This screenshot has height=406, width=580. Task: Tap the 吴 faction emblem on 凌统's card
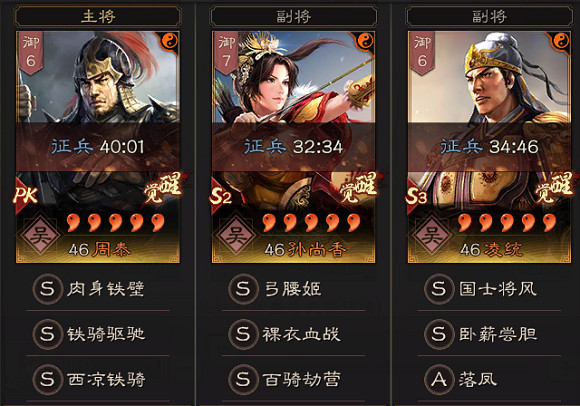432,235
